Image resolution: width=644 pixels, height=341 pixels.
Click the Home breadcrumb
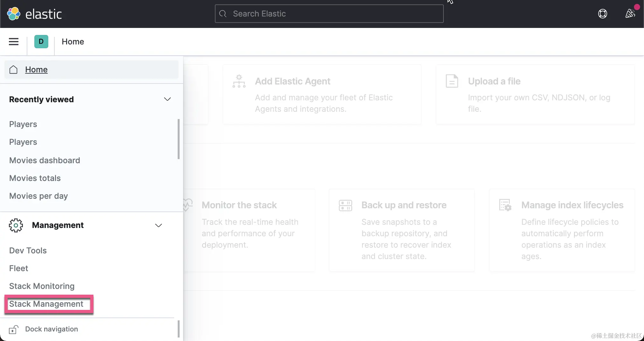[x=73, y=42]
